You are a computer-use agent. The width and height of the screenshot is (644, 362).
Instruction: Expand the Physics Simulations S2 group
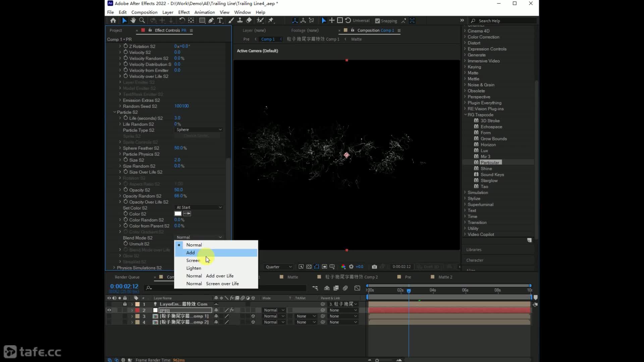(x=114, y=268)
